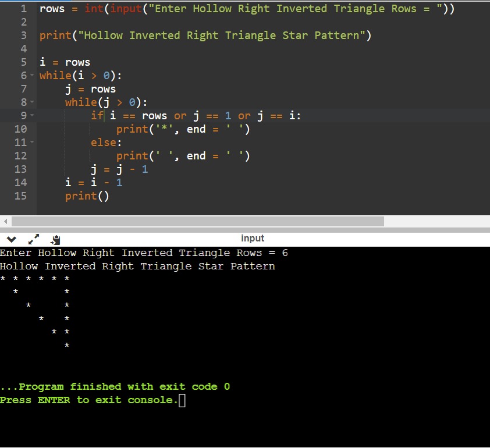The width and height of the screenshot is (490, 448).
Task: Click the empty scrollbar track right of thumb
Action: [x=436, y=222]
